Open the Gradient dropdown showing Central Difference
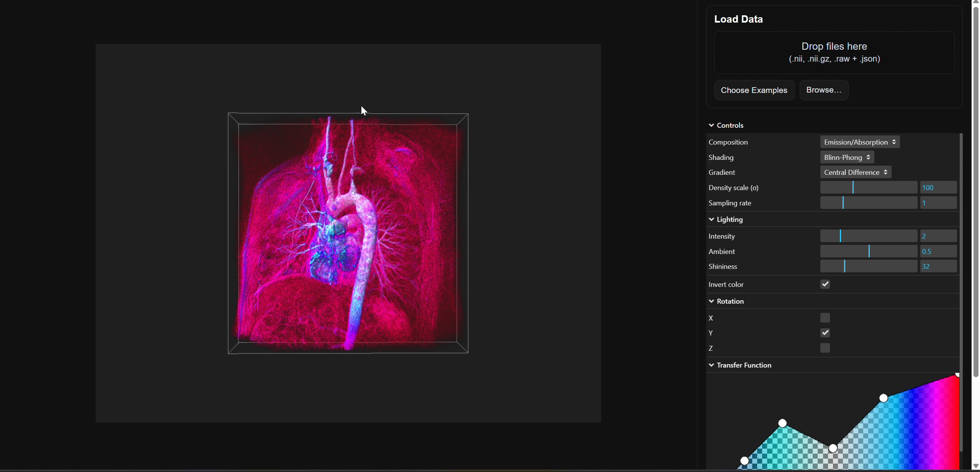This screenshot has height=472, width=980. [x=855, y=172]
